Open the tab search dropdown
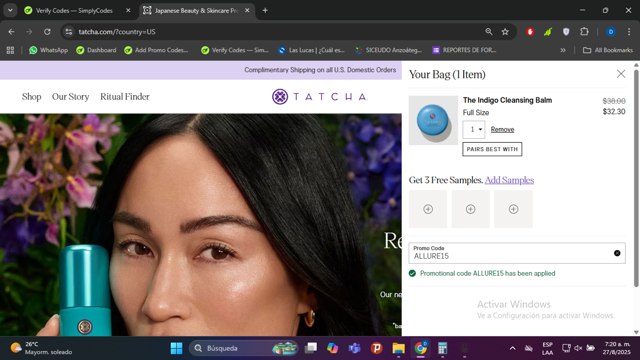Viewport: 640px width, 360px height. pyautogui.click(x=10, y=11)
